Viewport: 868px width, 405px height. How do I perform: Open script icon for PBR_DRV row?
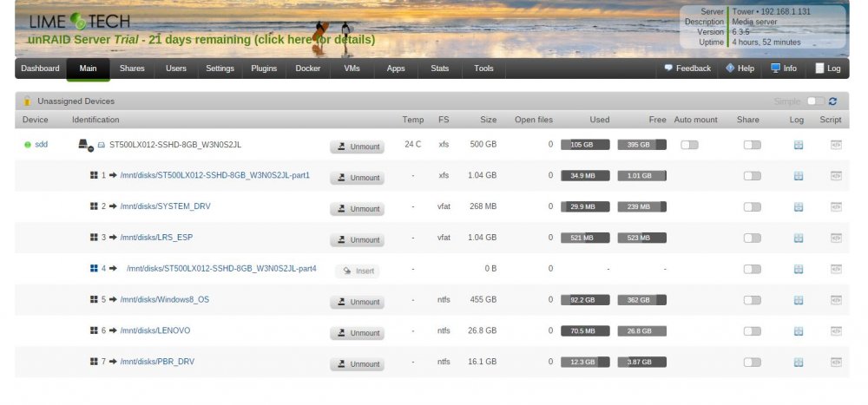[836, 362]
